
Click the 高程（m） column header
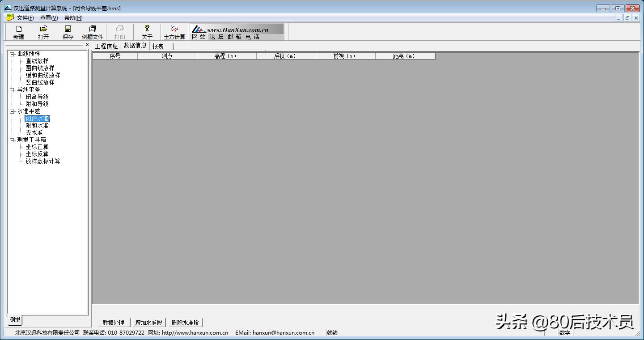click(227, 56)
